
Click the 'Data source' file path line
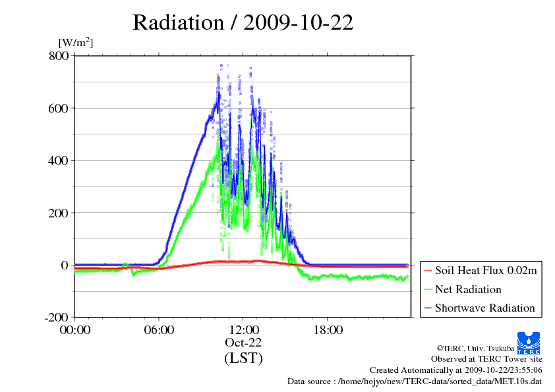click(415, 381)
